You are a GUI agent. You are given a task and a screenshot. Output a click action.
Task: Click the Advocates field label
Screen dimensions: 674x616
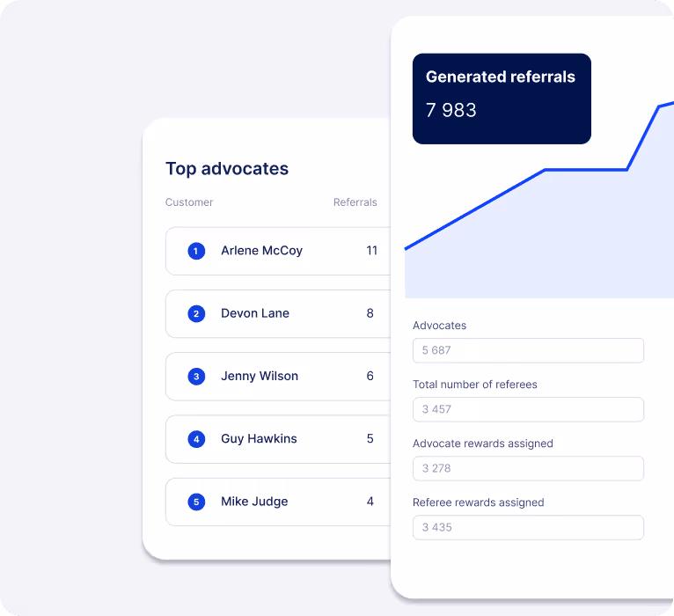click(x=439, y=326)
